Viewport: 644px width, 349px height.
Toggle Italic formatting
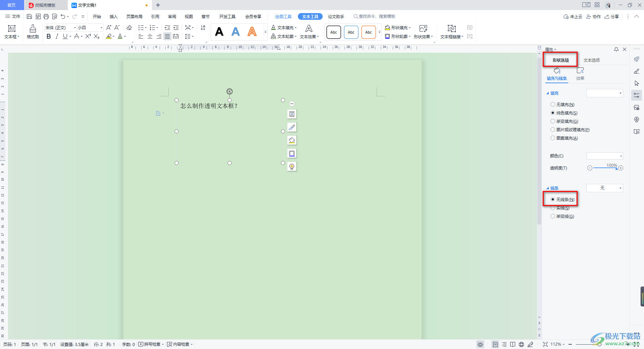(x=57, y=36)
